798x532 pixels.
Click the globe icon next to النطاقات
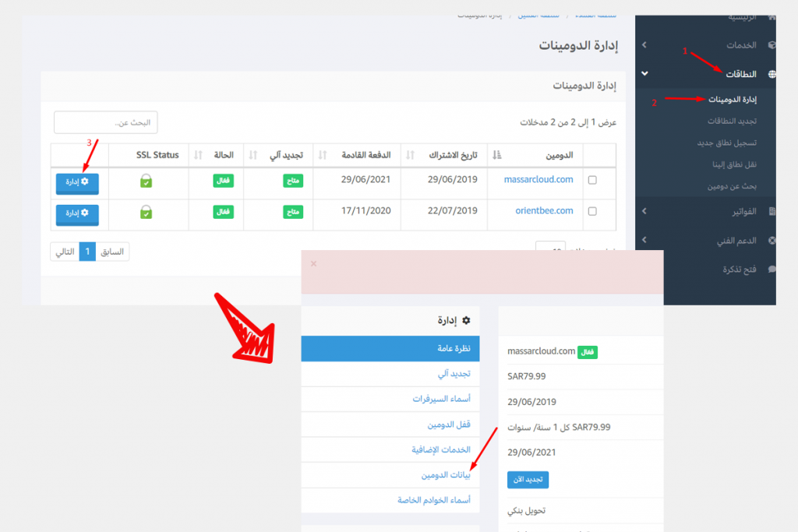(x=772, y=74)
